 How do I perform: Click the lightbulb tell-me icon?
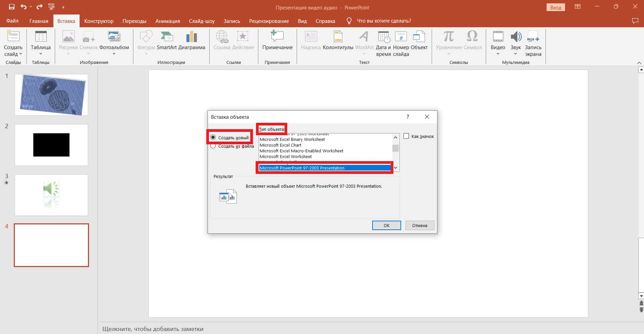(349, 21)
